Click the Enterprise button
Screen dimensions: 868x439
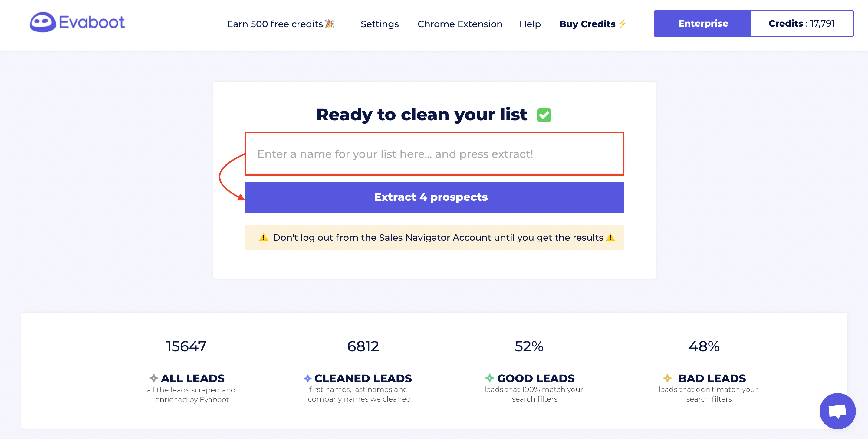(702, 23)
